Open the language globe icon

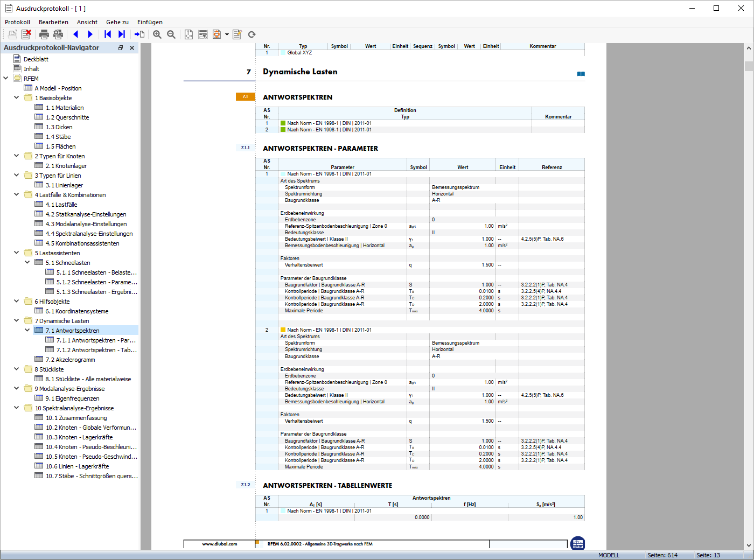[x=217, y=34]
